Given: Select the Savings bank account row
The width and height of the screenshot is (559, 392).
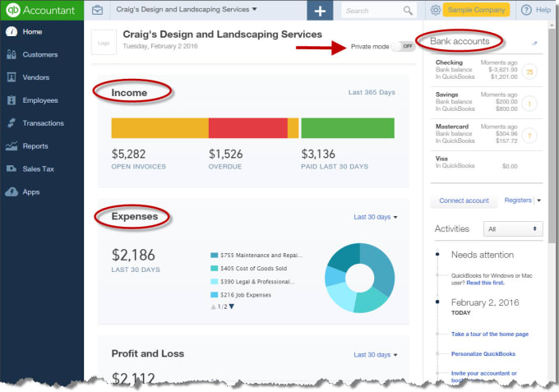Looking at the screenshot, I should pyautogui.click(x=487, y=103).
